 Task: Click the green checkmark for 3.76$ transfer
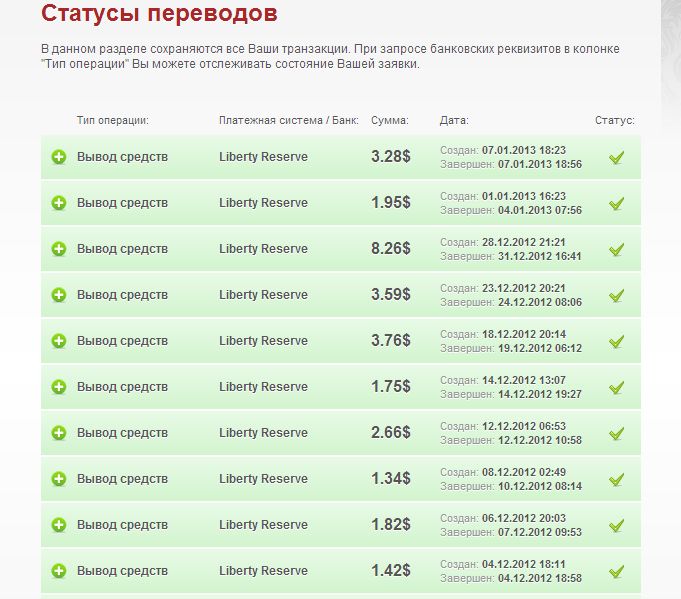pyautogui.click(x=616, y=341)
